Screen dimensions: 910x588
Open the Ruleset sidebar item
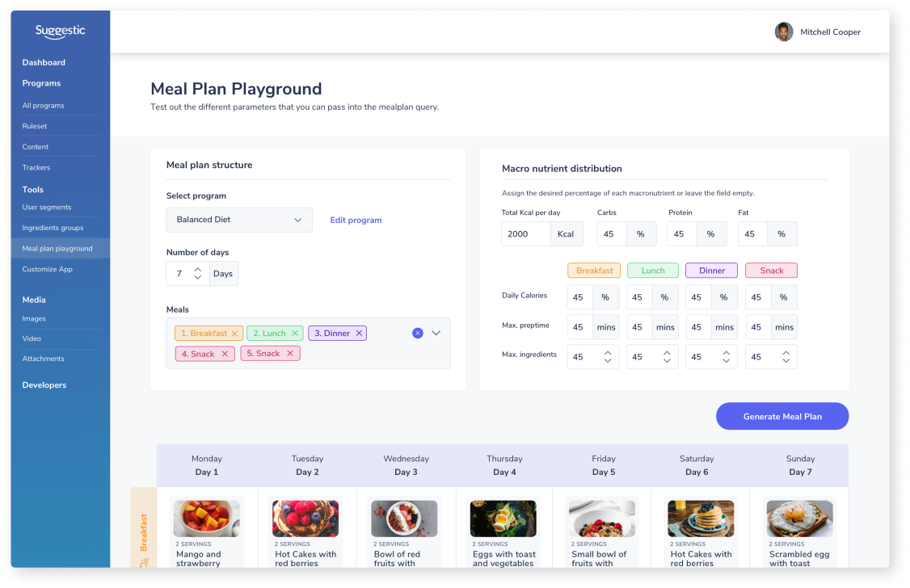(34, 126)
